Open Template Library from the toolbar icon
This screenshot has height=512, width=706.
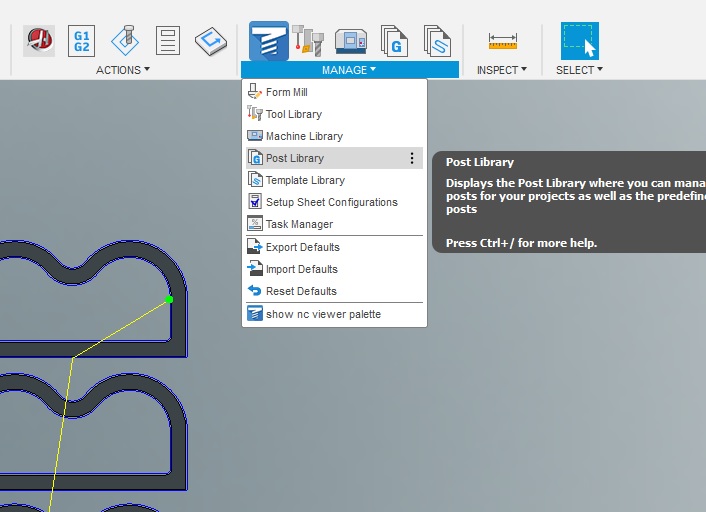point(437,41)
